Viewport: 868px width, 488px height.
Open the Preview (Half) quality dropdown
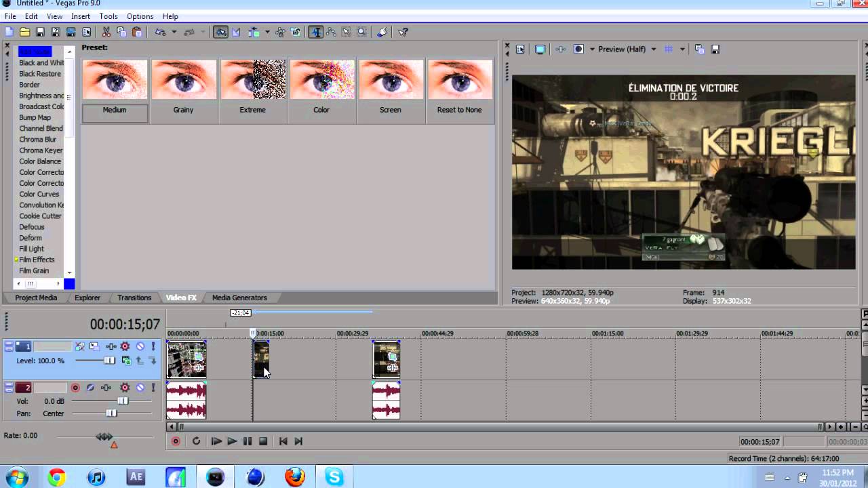(x=627, y=49)
